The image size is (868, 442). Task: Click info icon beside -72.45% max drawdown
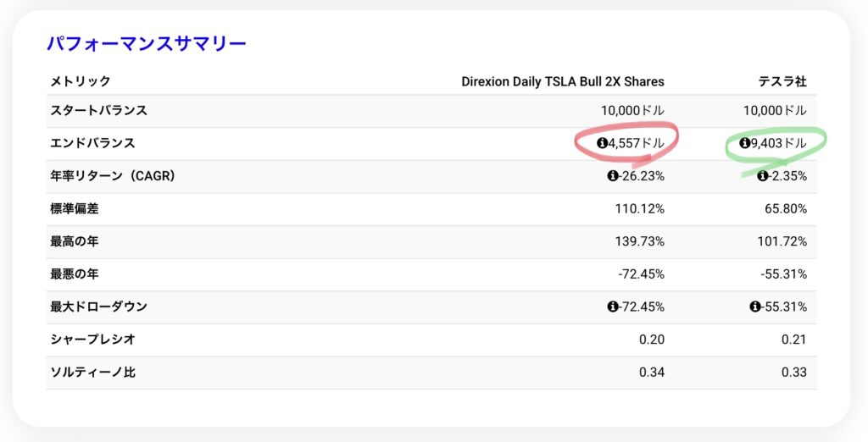click(x=612, y=307)
